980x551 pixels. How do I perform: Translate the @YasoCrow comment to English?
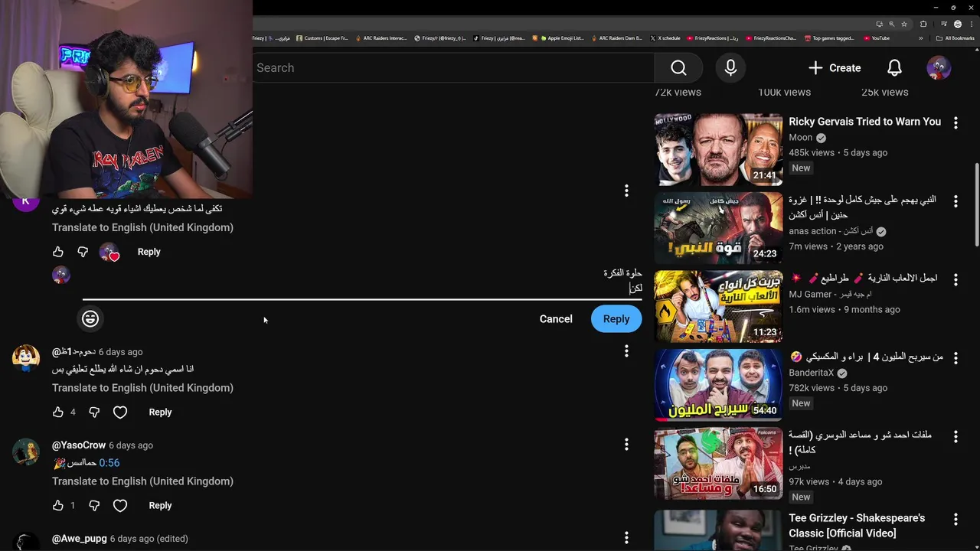point(142,481)
